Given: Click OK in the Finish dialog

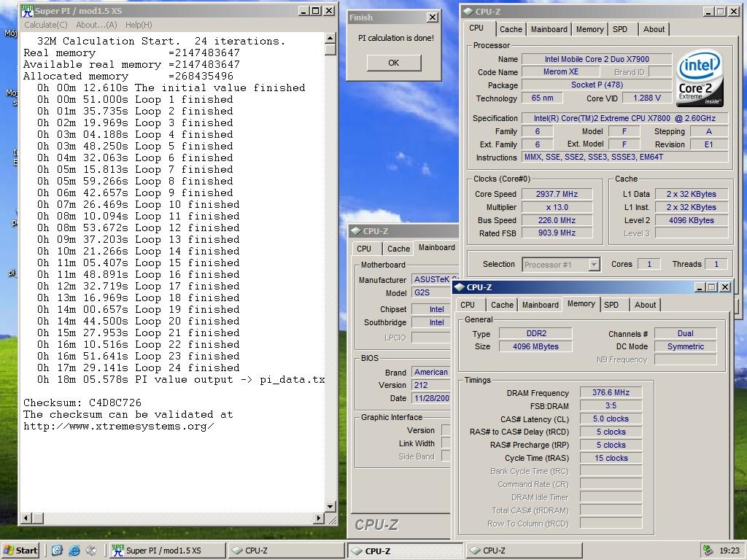Looking at the screenshot, I should click(x=393, y=63).
